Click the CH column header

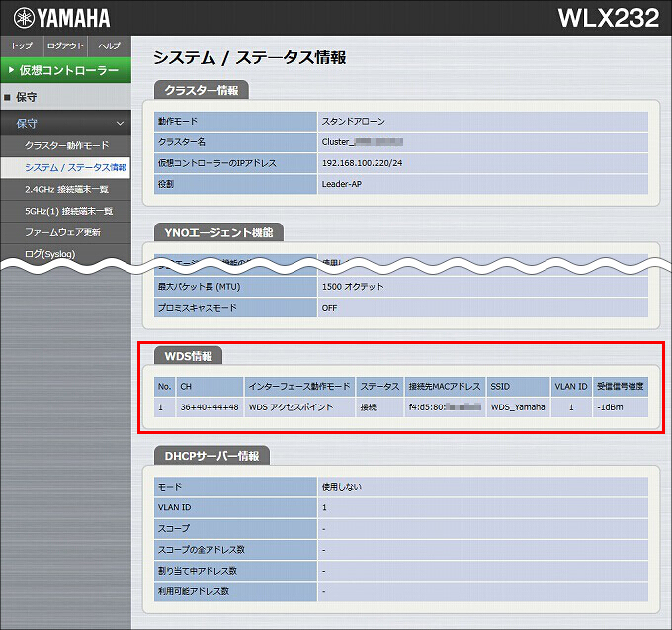point(210,387)
